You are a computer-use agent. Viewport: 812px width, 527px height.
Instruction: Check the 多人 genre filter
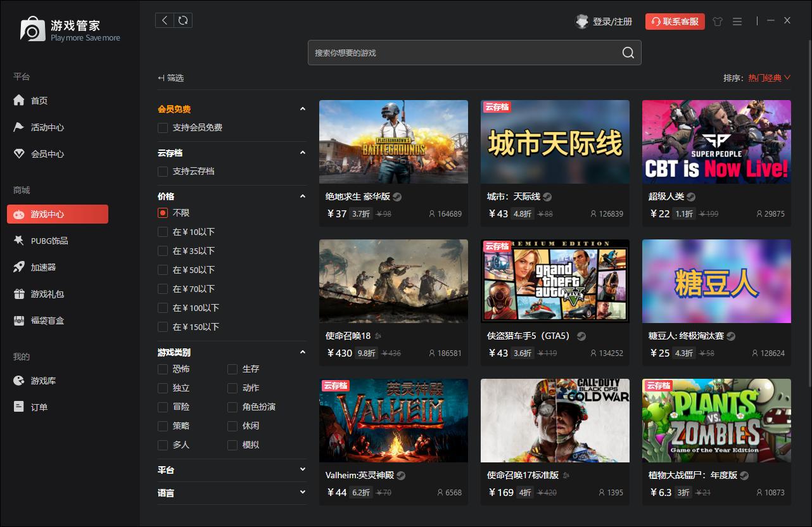163,445
